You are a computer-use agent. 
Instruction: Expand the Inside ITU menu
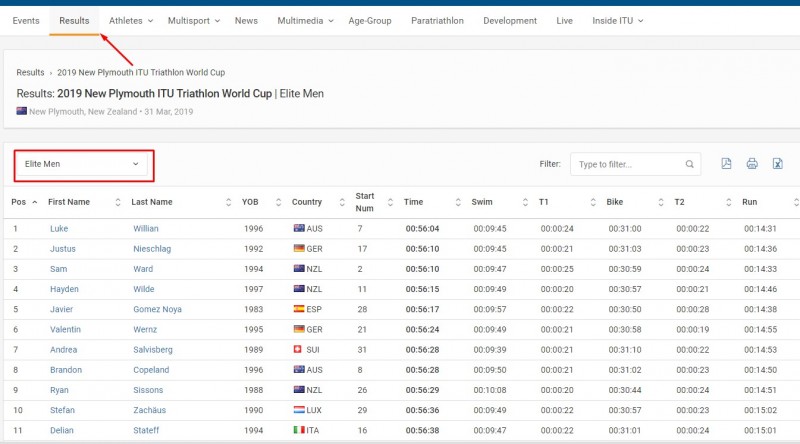(617, 21)
